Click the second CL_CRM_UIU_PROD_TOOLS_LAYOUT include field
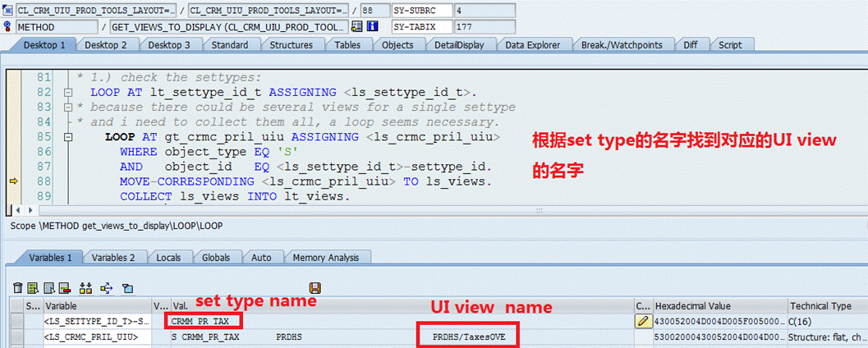This screenshot has width=868, height=348. (x=269, y=11)
